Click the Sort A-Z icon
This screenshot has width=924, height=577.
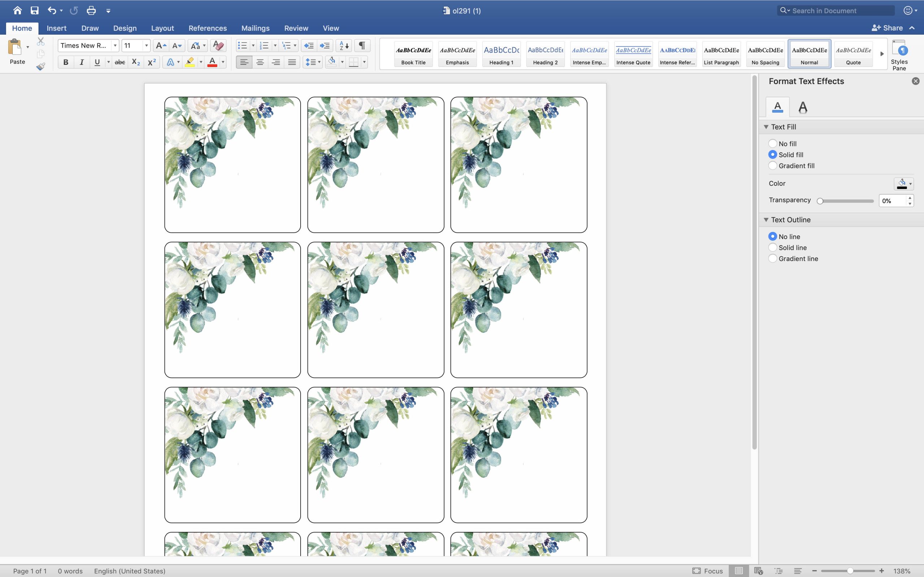click(344, 45)
